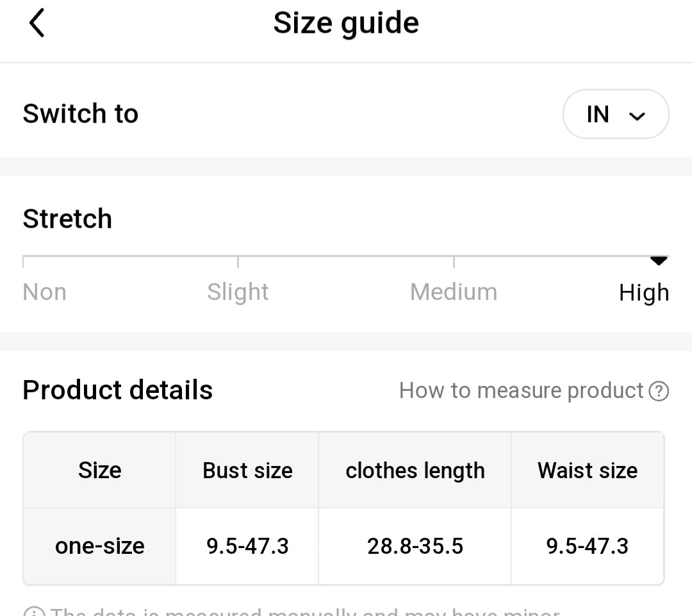
Task: Select the one-size row cell
Action: tap(100, 546)
